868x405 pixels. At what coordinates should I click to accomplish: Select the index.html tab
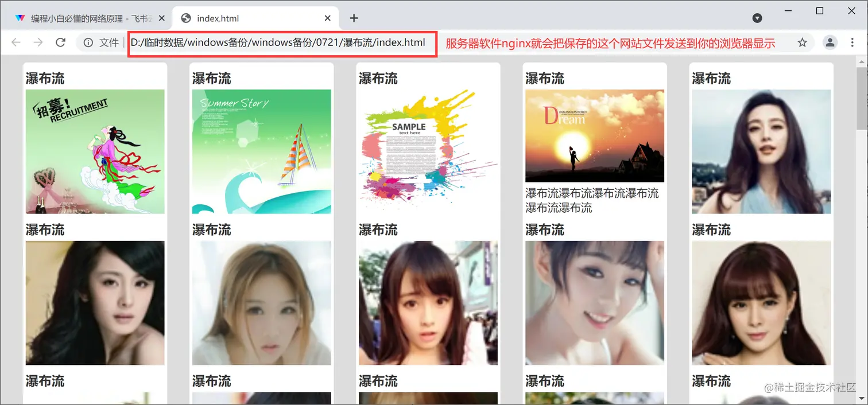(x=256, y=18)
